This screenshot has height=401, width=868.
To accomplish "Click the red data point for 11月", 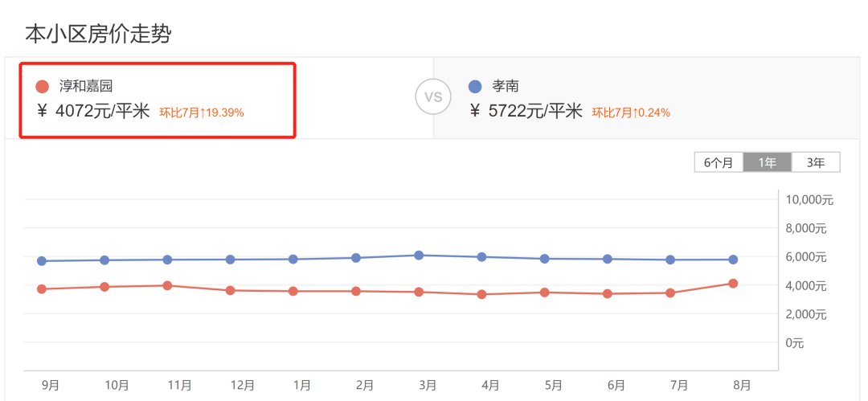I will click(167, 285).
